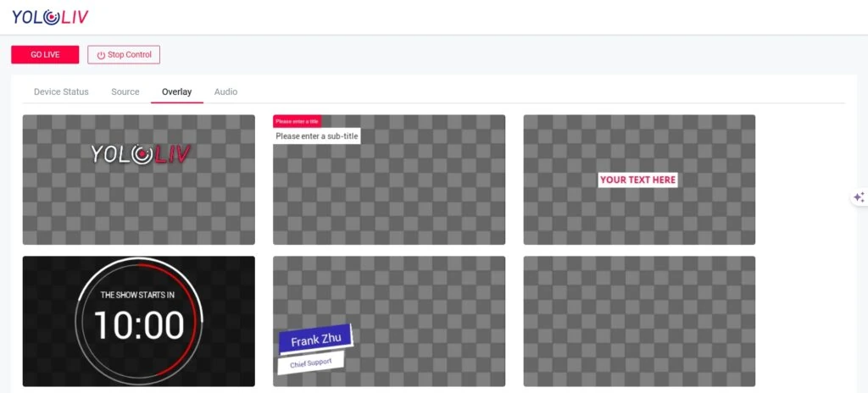Select the empty overlay slot thumbnail

(x=639, y=321)
